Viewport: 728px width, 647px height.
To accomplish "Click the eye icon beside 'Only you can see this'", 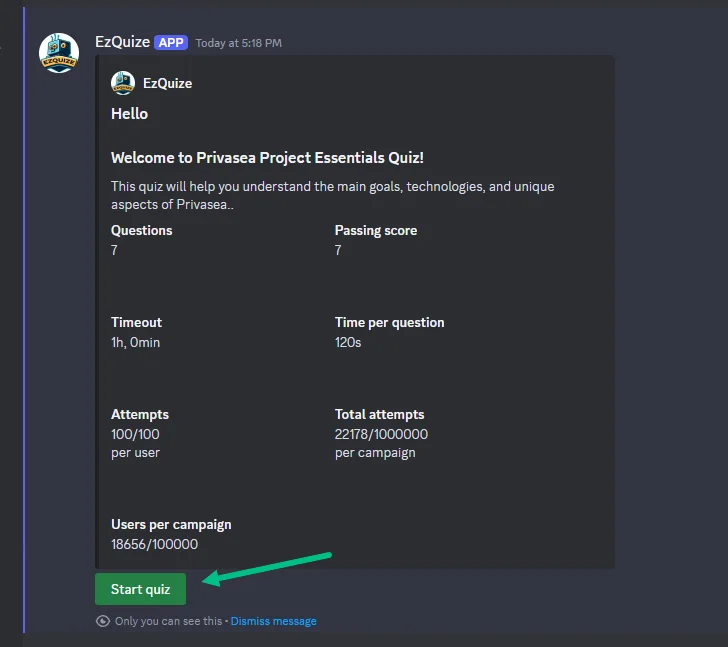I will click(103, 621).
